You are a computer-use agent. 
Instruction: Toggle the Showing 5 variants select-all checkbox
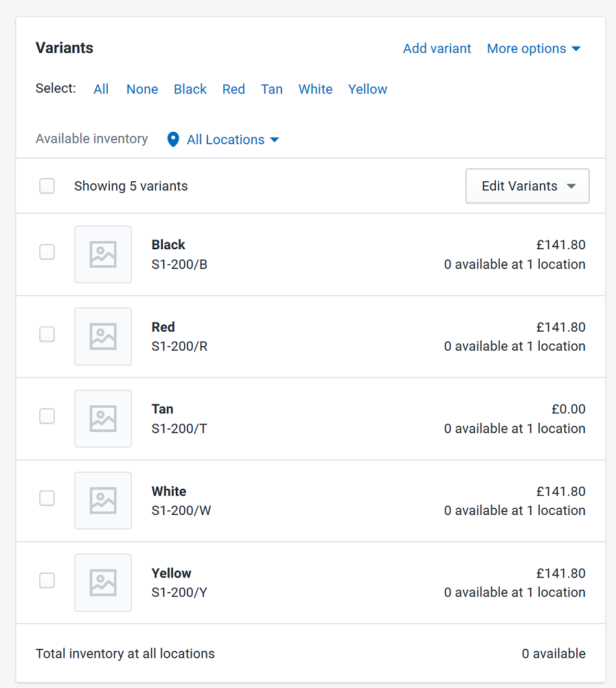pos(47,186)
